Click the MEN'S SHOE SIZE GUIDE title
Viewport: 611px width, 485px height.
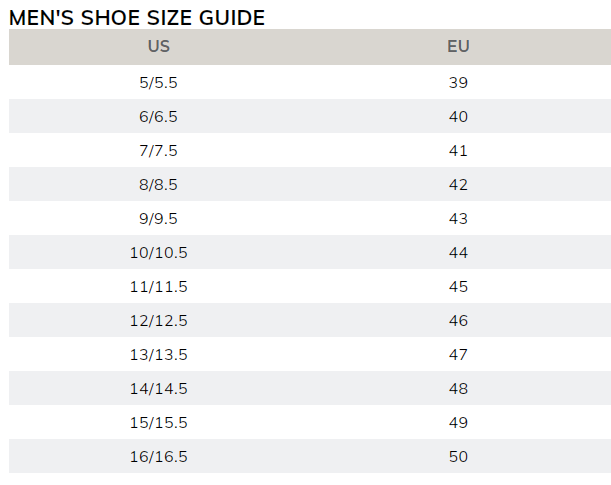pyautogui.click(x=137, y=17)
